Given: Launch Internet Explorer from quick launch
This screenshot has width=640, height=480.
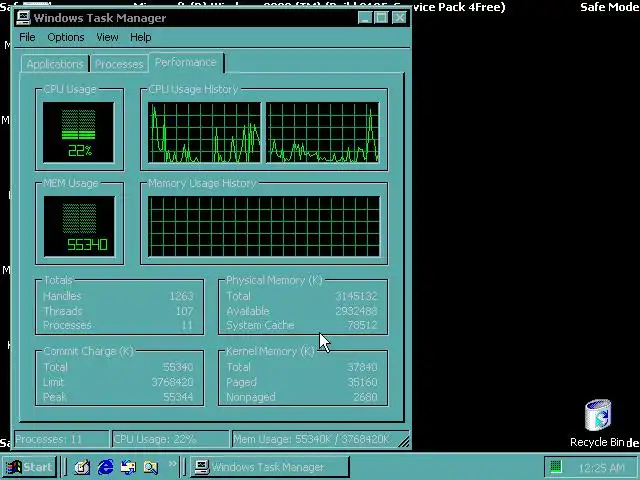Looking at the screenshot, I should click(105, 467).
